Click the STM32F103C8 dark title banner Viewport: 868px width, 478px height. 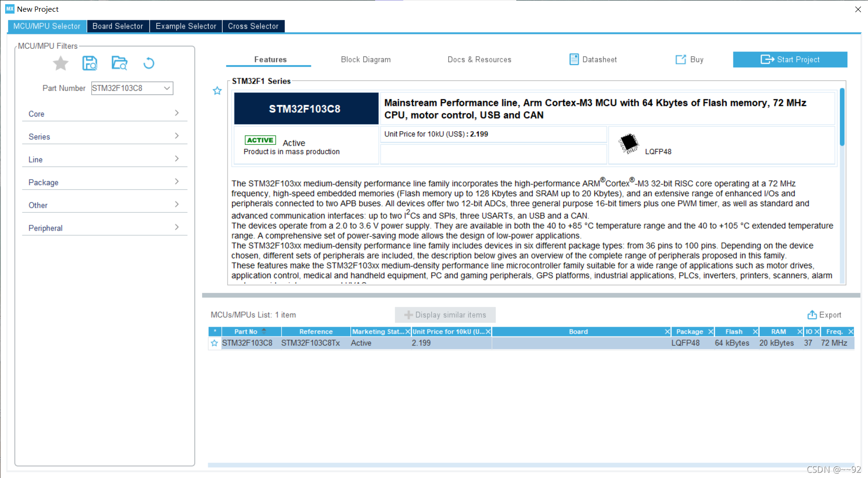pos(306,109)
